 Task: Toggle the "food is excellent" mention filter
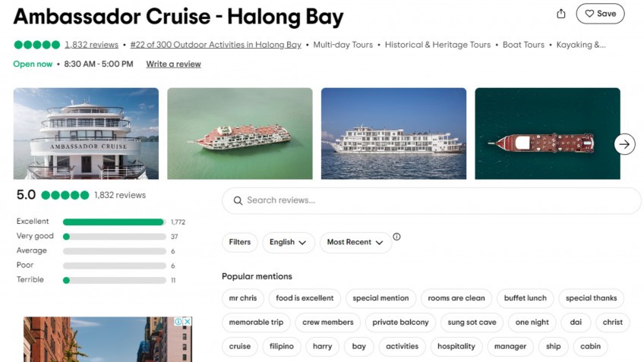click(305, 298)
